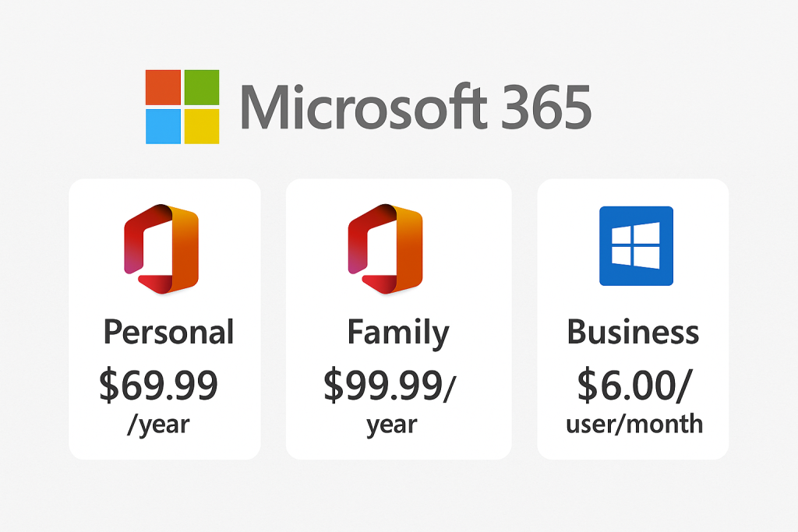Click the red square of Microsoft logo

(x=163, y=87)
